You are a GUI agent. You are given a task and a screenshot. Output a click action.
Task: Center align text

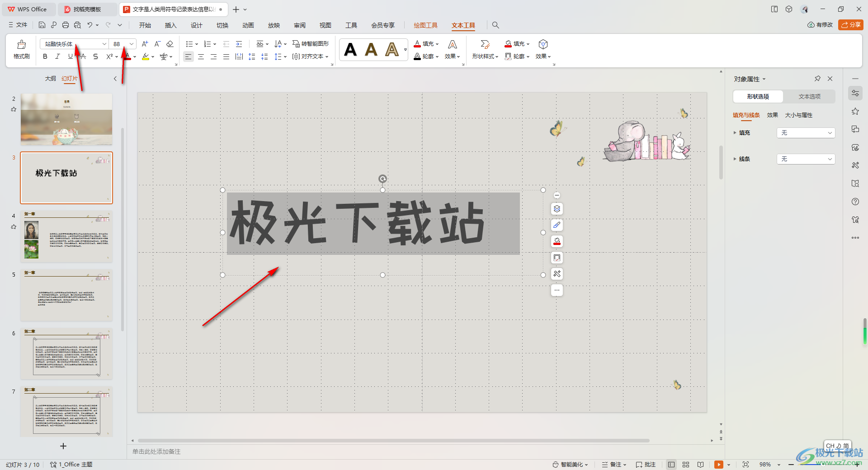click(201, 56)
